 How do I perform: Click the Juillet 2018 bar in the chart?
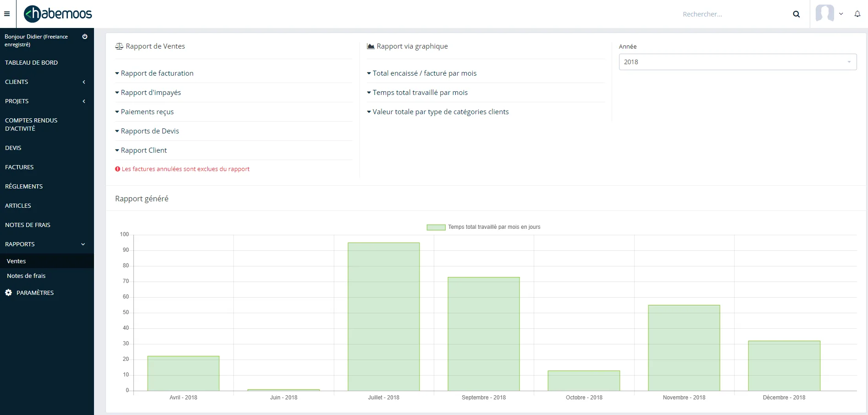click(384, 316)
